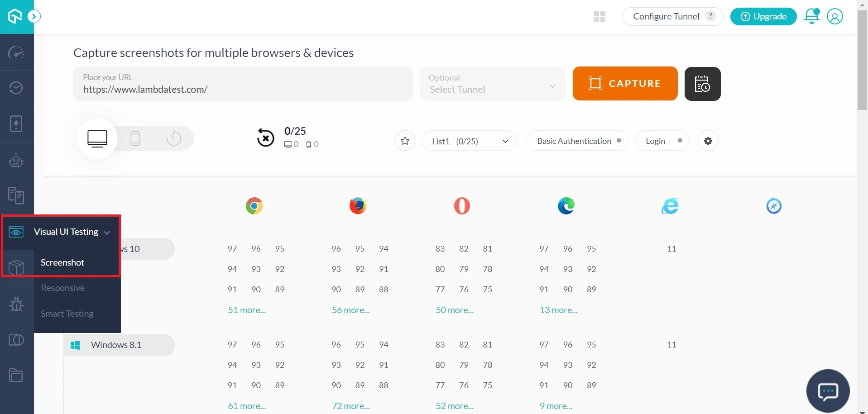The width and height of the screenshot is (868, 414).
Task: Switch to mobile device view toggle
Action: coord(135,138)
